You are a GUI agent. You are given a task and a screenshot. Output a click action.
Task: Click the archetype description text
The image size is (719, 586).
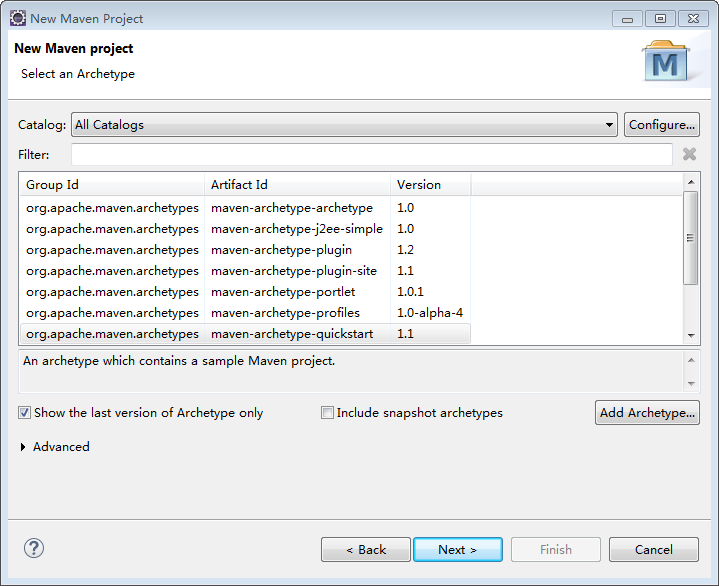tap(179, 361)
